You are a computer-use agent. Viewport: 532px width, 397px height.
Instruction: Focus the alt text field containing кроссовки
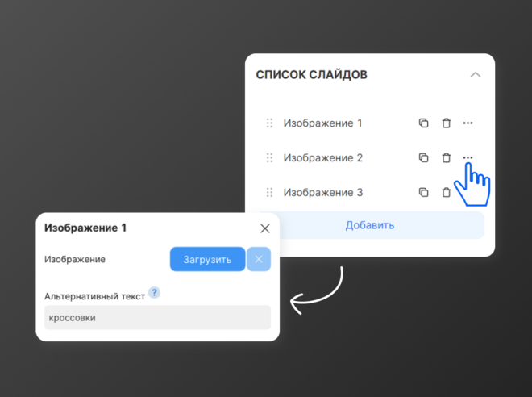click(157, 318)
